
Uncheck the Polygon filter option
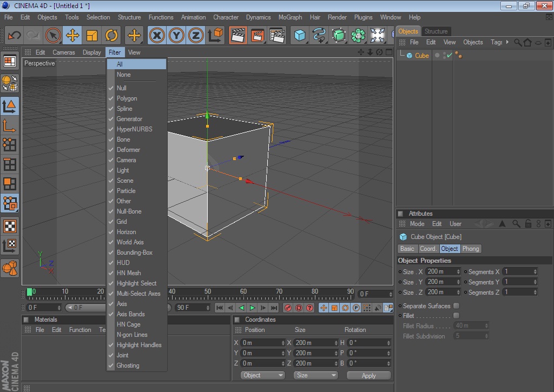click(x=137, y=98)
